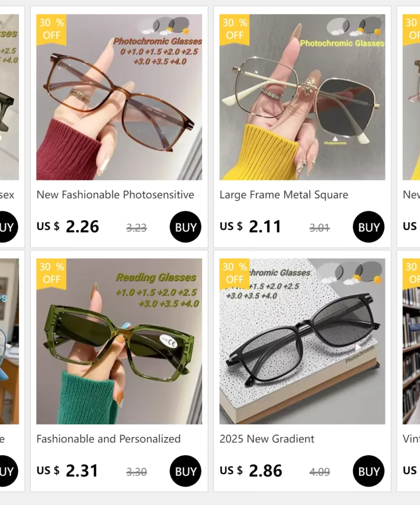Select the strikethrough 4.09 original price
The width and height of the screenshot is (420, 505).
[320, 472]
